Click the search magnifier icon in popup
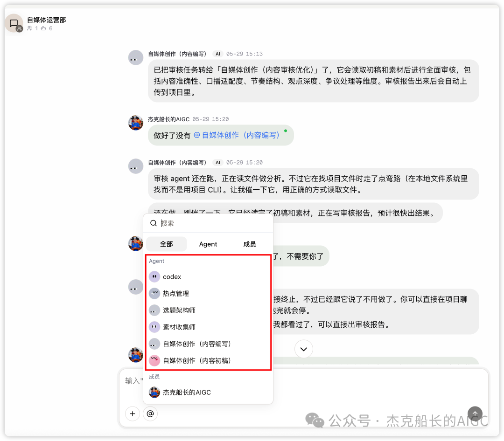The width and height of the screenshot is (504, 441). (x=154, y=223)
